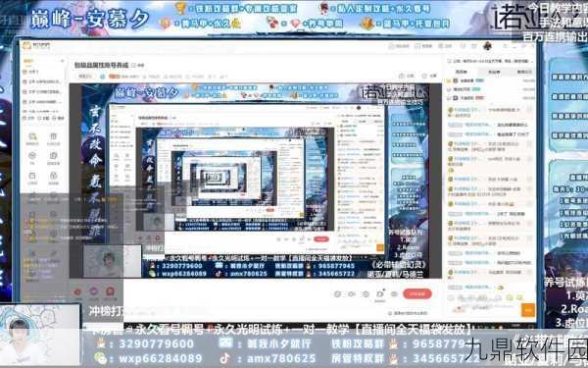Expand the announcement row atop the chat panel
The height and width of the screenshot is (368, 588).
(x=490, y=61)
